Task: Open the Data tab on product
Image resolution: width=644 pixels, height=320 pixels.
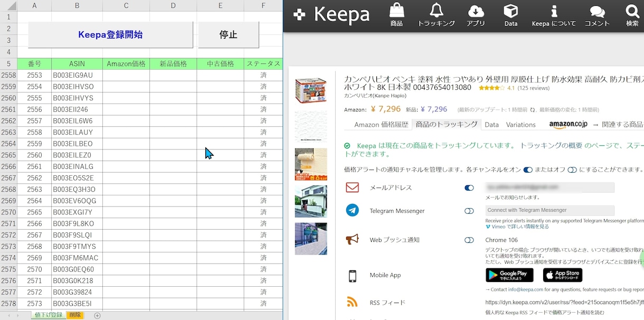Action: pyautogui.click(x=491, y=125)
